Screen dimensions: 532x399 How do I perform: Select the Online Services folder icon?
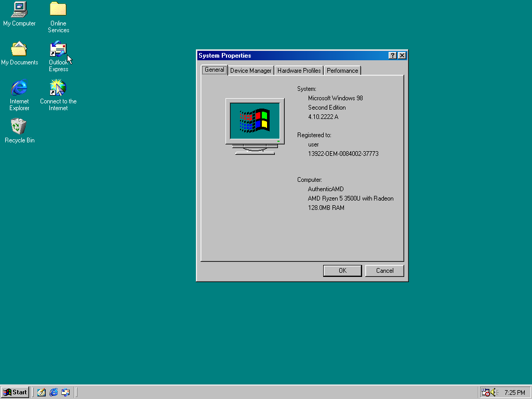click(x=58, y=17)
